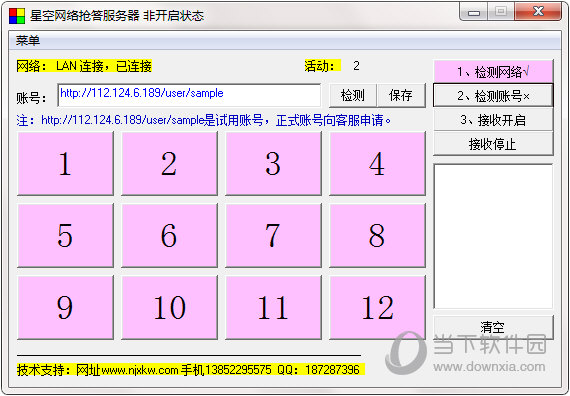Click the 账号: label
Viewport: 570px width, 396px height.
coord(31,98)
